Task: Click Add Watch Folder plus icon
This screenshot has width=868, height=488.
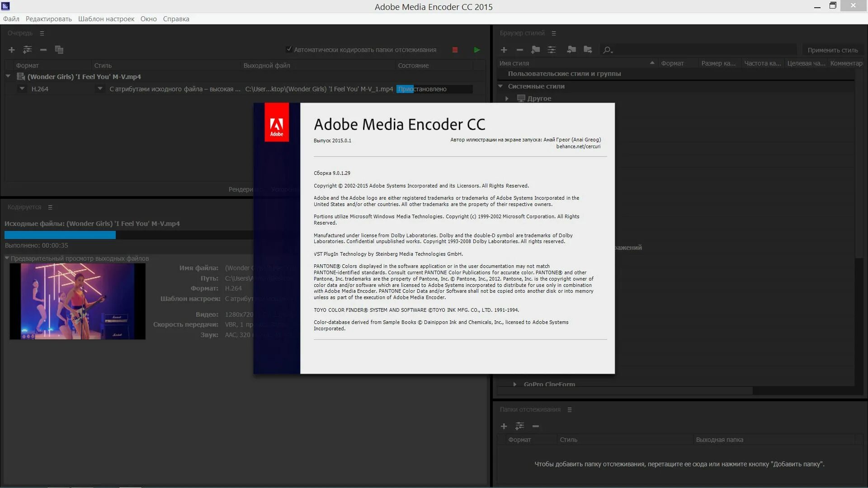Action: tap(504, 426)
